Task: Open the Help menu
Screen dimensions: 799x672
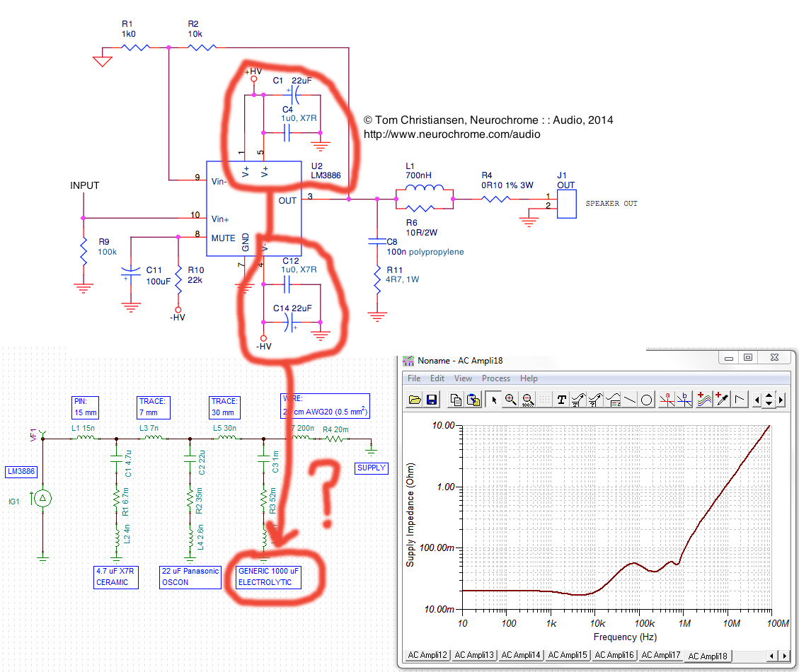Action: click(x=529, y=378)
